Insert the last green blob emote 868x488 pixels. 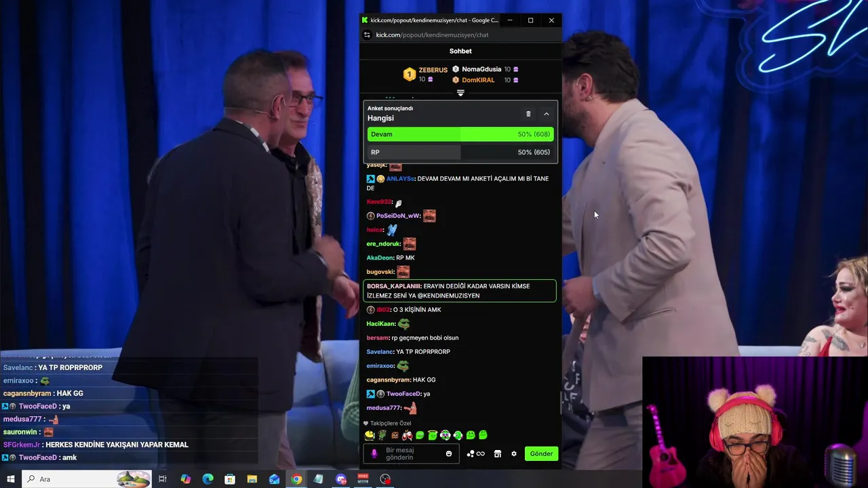point(483,435)
